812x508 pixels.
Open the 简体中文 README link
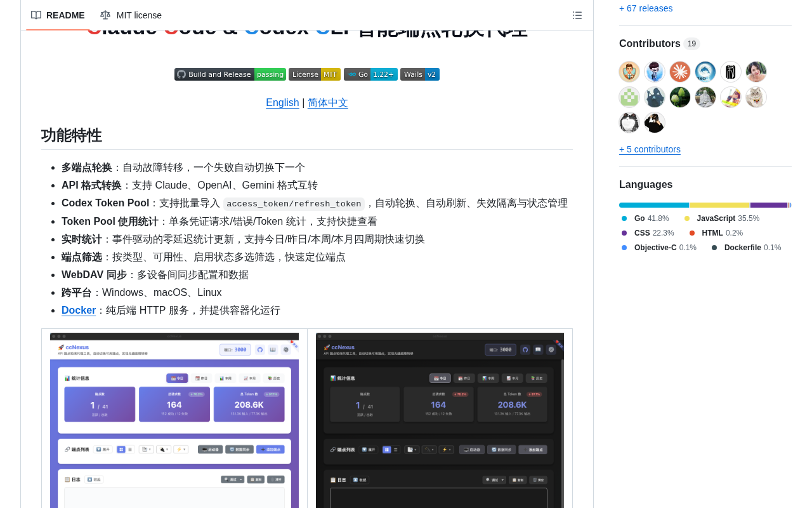click(328, 103)
